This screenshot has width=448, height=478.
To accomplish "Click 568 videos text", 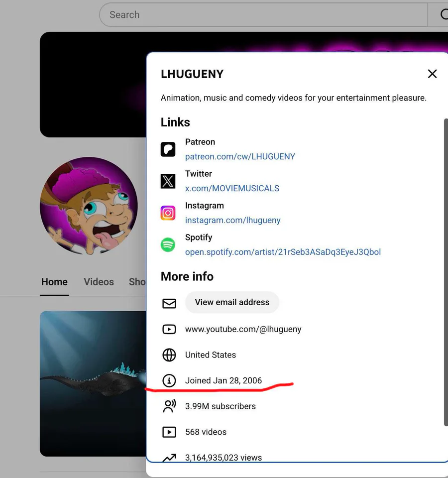I will 206,432.
